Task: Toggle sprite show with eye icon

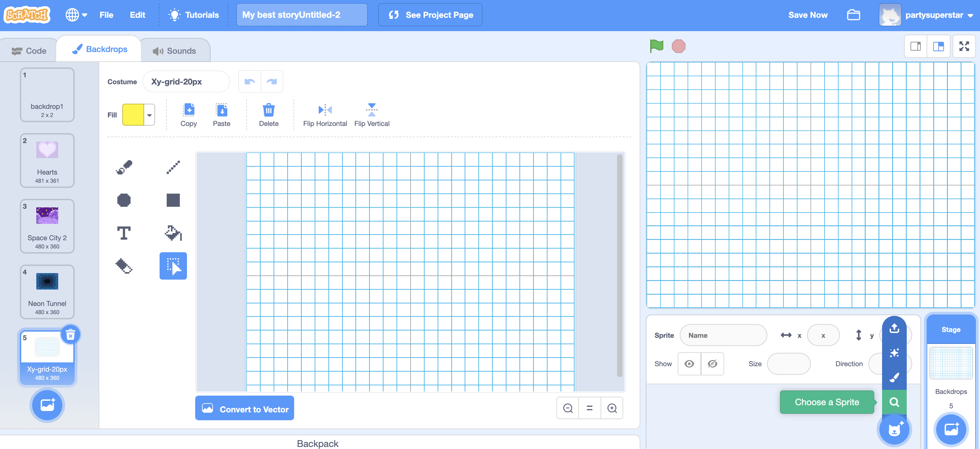Action: tap(689, 364)
